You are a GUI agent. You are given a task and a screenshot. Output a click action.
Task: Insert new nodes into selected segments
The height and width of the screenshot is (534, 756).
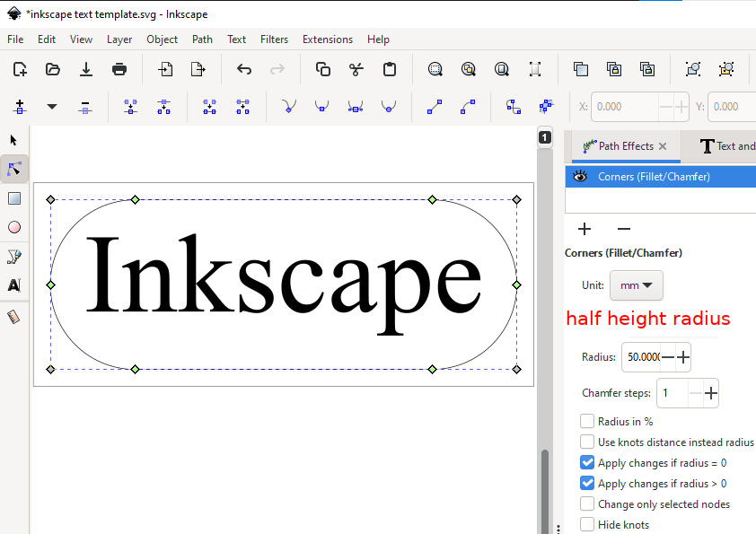pos(20,107)
